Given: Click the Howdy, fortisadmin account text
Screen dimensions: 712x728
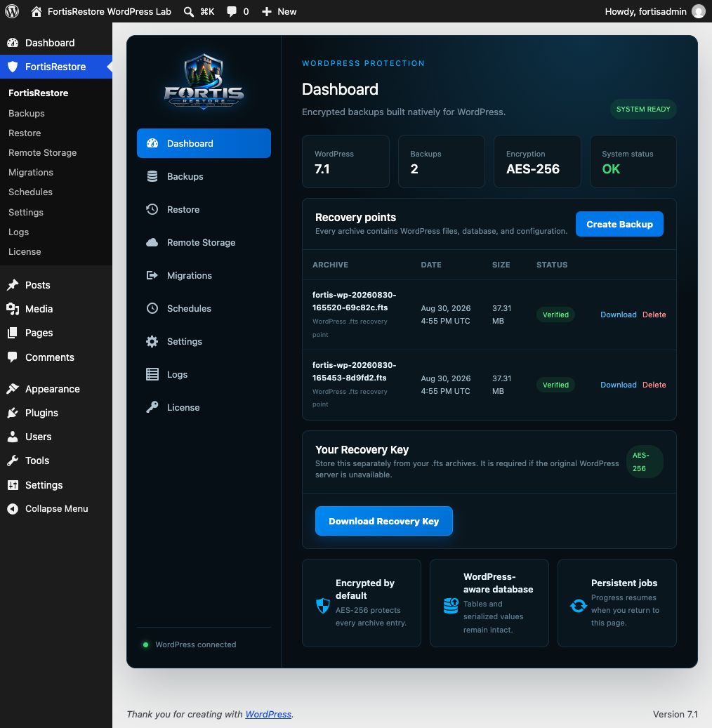Looking at the screenshot, I should click(x=645, y=12).
